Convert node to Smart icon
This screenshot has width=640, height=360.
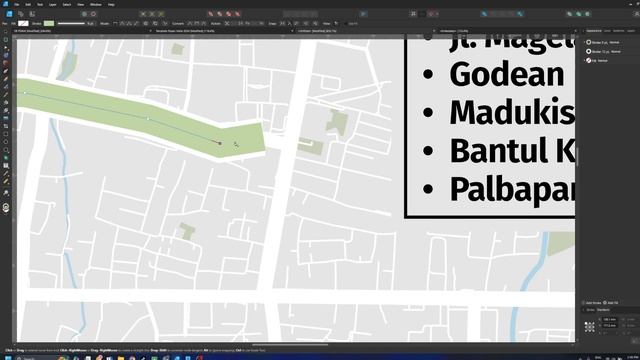click(x=204, y=24)
